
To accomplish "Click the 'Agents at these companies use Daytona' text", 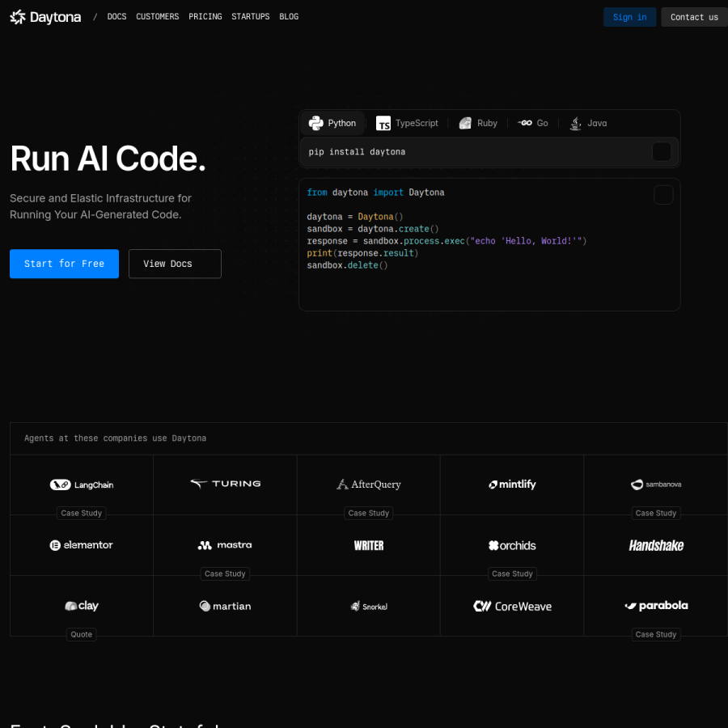I will [x=115, y=438].
